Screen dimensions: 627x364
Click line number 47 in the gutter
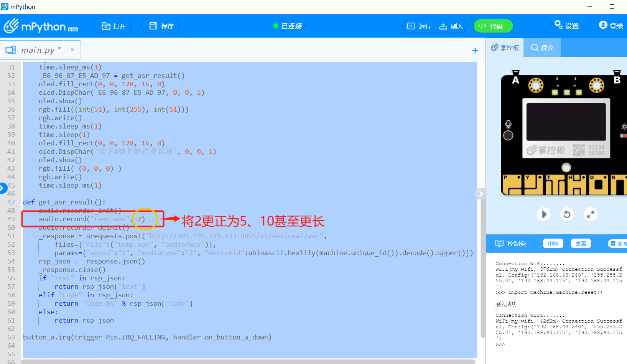coord(11,202)
